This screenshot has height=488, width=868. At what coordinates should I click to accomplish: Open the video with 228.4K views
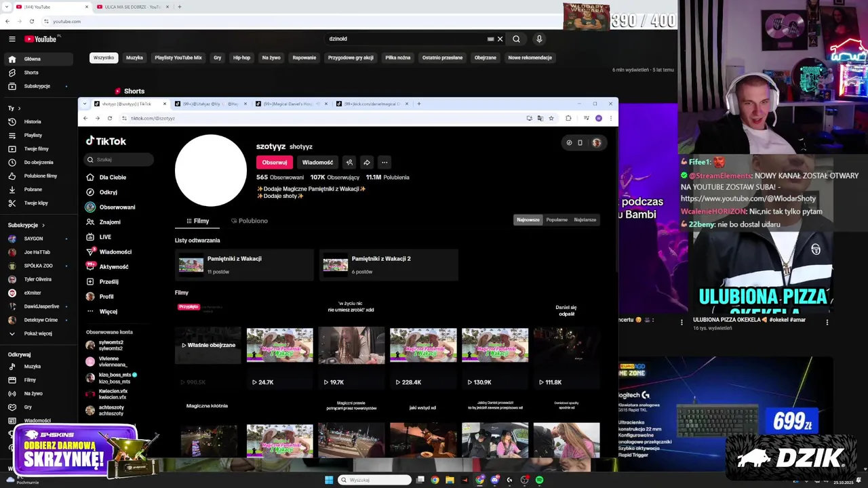[423, 346]
